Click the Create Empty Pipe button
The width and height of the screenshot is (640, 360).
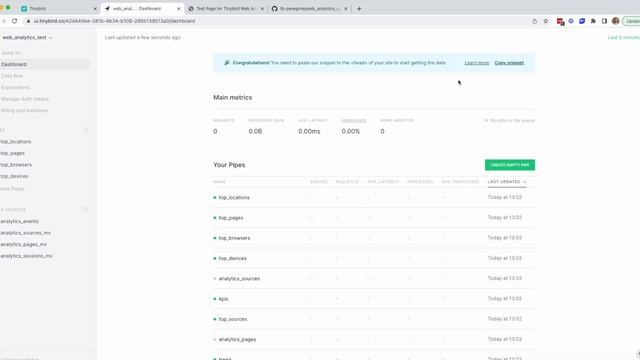pyautogui.click(x=510, y=165)
